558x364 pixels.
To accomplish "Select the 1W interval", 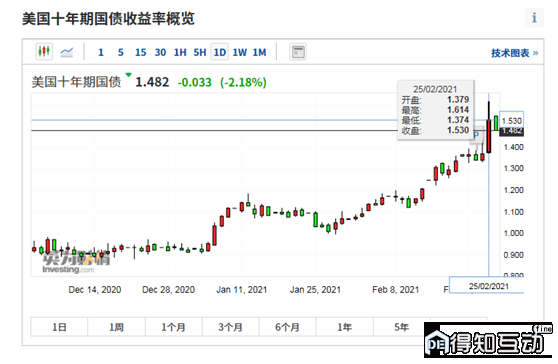I will pyautogui.click(x=239, y=53).
